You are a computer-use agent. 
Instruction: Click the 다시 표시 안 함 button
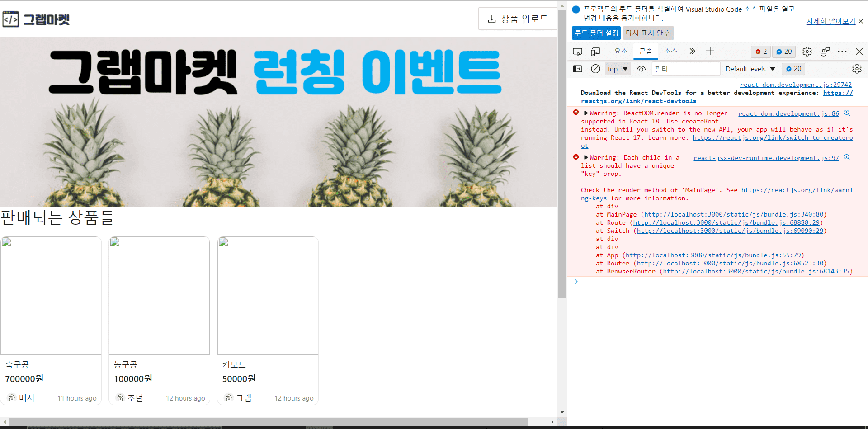(648, 33)
